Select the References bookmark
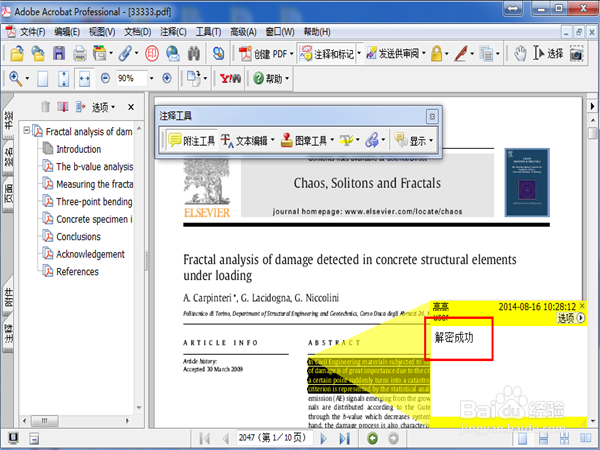Image resolution: width=600 pixels, height=450 pixels. click(x=77, y=272)
